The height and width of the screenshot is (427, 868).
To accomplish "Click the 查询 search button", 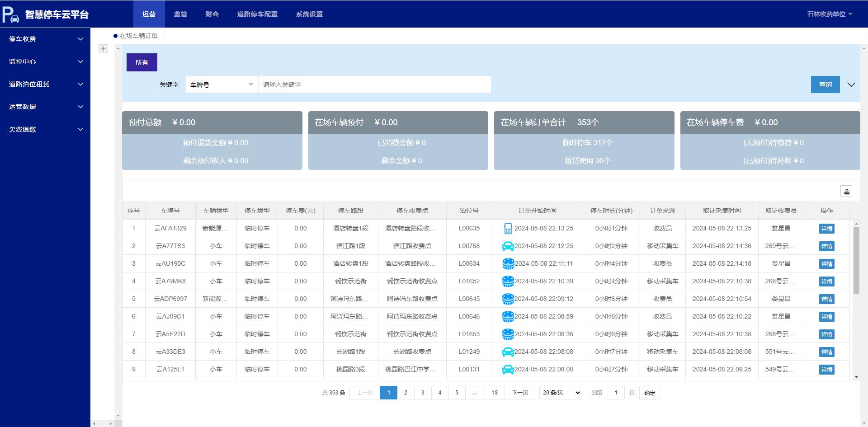I will click(x=825, y=84).
